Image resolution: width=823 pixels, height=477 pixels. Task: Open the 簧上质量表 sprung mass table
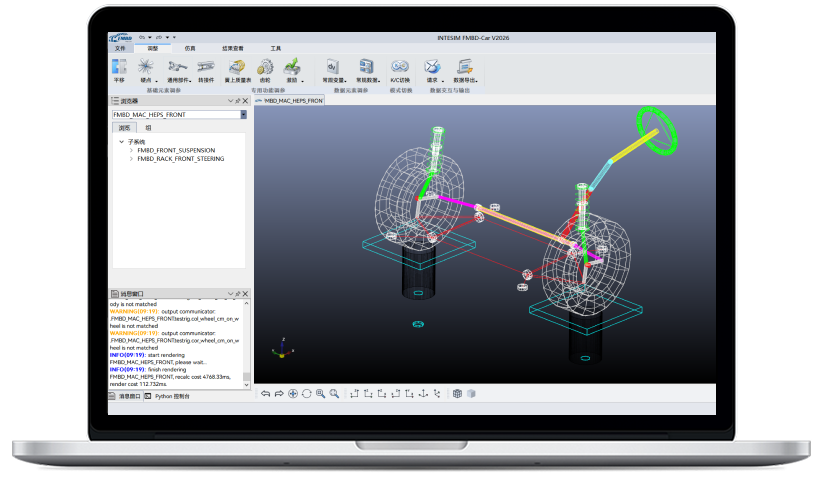(x=238, y=70)
